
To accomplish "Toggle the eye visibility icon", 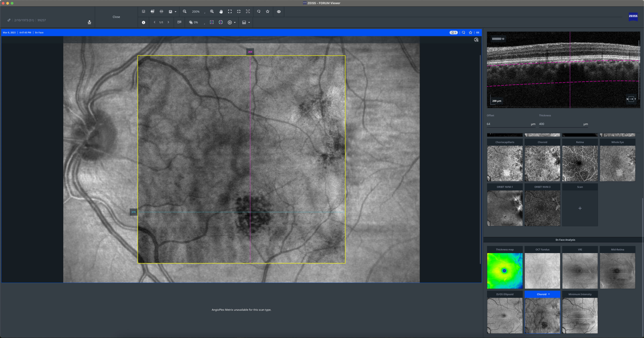I will point(279,12).
